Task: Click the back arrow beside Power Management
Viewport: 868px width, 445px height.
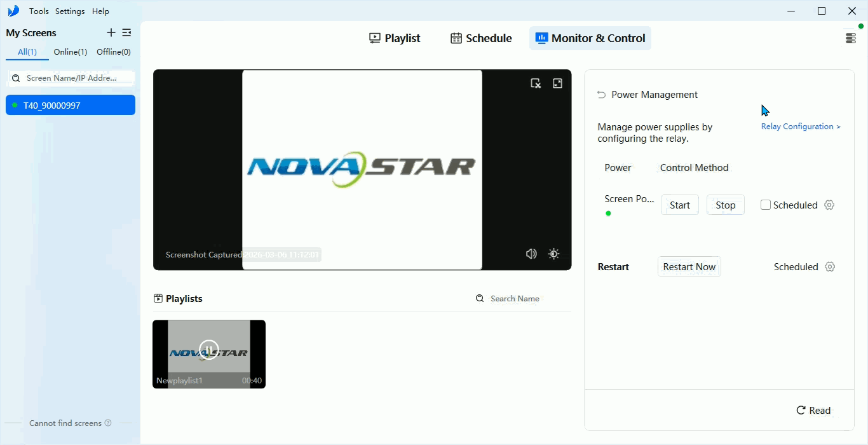Action: [x=601, y=95]
